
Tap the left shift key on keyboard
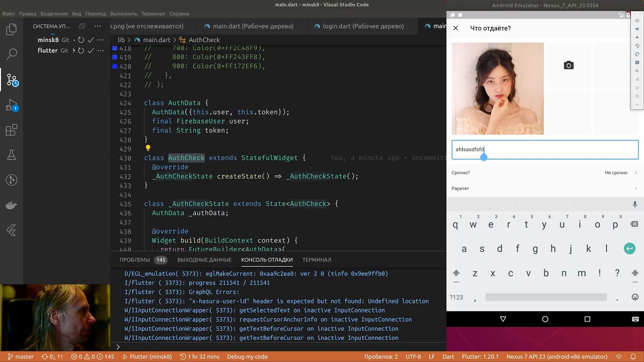[456, 274]
